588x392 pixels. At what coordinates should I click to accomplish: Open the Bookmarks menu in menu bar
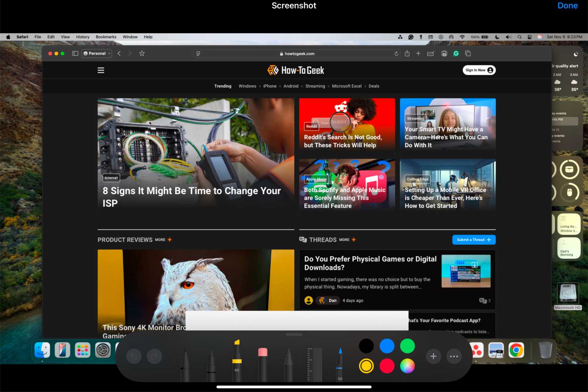(106, 37)
